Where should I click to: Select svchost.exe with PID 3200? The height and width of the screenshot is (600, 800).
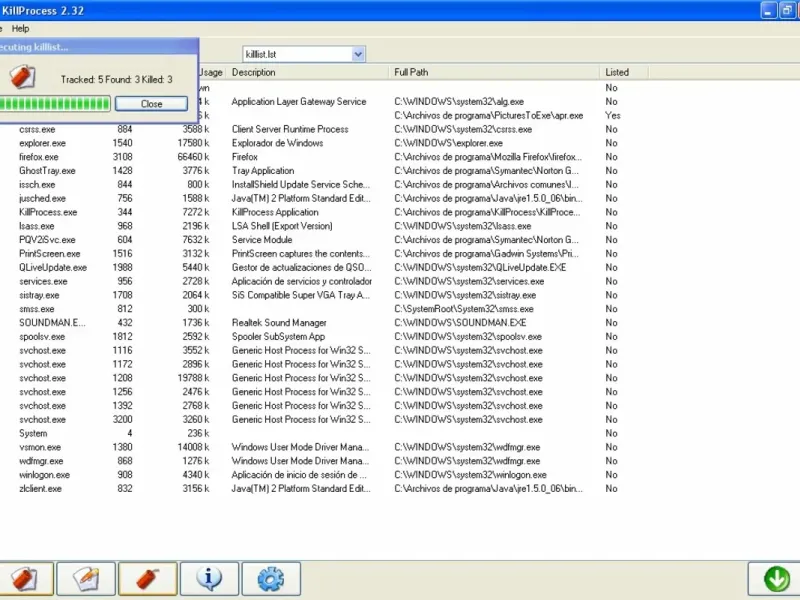(42, 419)
